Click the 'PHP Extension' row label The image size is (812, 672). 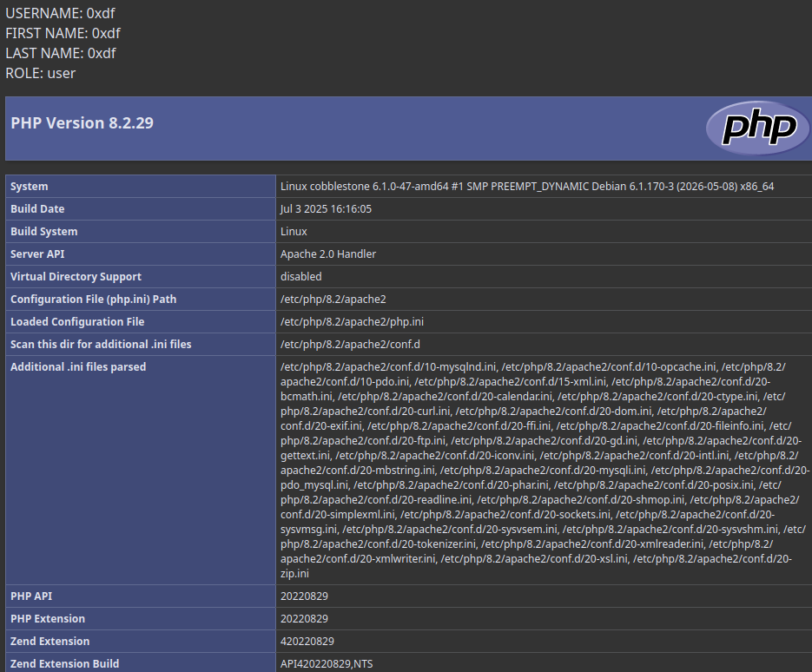pyautogui.click(x=48, y=619)
